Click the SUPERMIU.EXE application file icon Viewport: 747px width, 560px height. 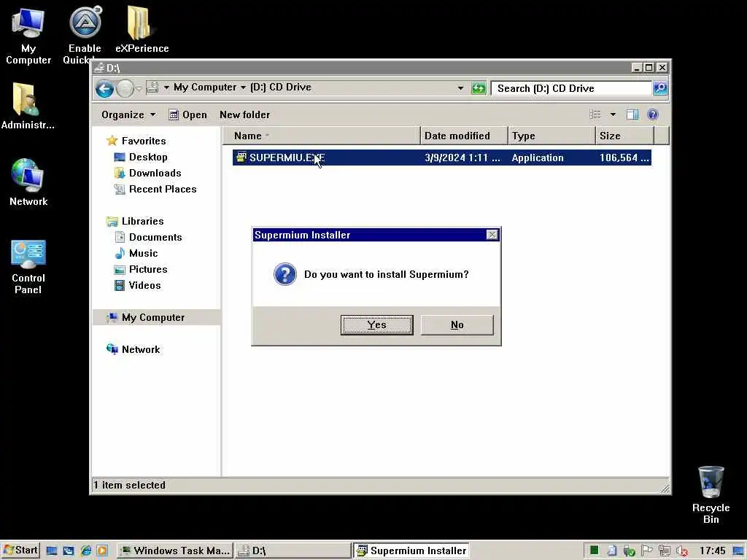pyautogui.click(x=241, y=157)
